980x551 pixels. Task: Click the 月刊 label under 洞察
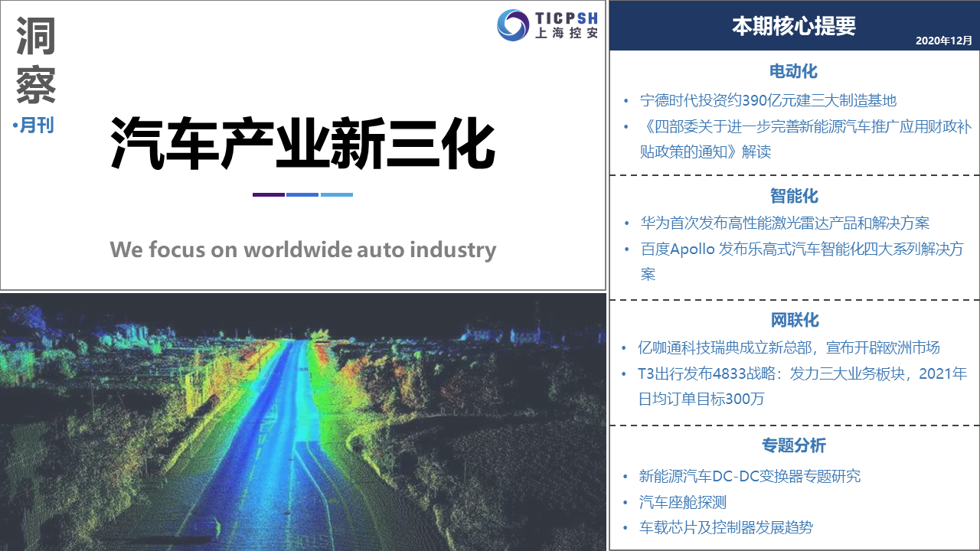click(36, 126)
